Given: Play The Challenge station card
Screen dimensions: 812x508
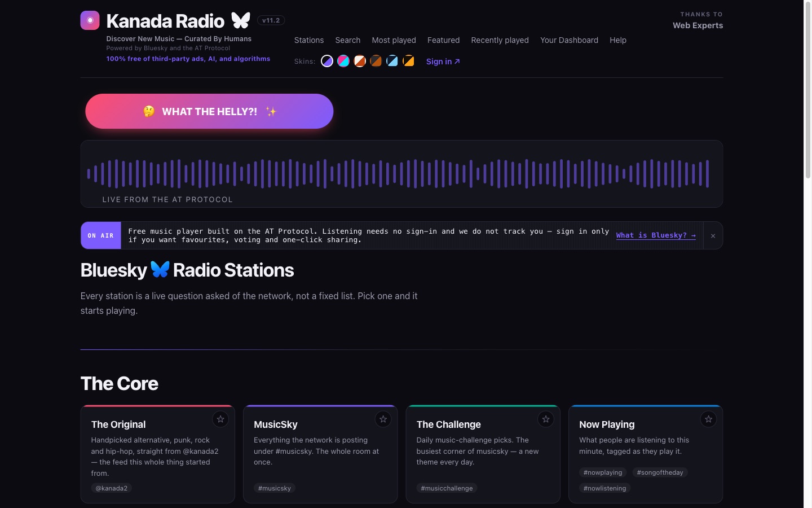Looking at the screenshot, I should (x=483, y=454).
